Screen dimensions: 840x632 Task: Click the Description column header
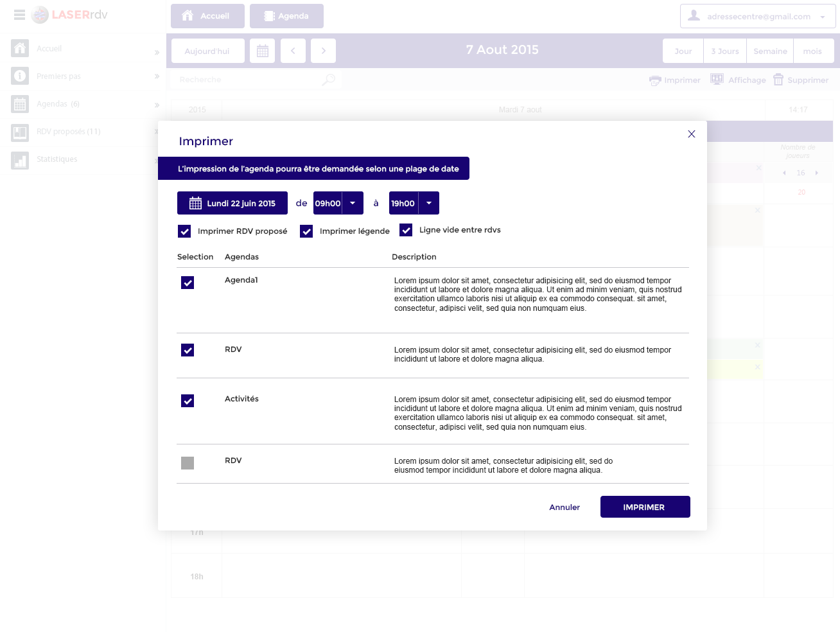point(414,257)
